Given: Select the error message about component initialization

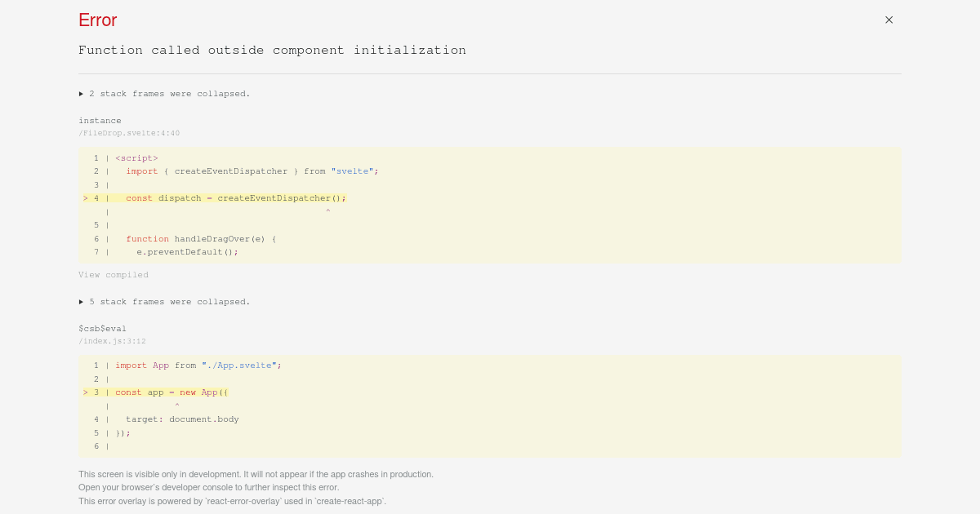Looking at the screenshot, I should pyautogui.click(x=272, y=50).
